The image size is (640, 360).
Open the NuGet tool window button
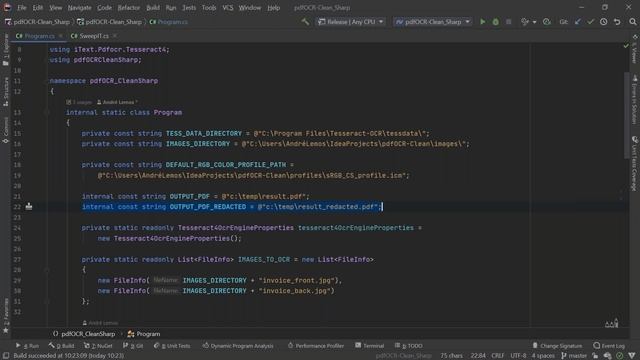click(x=98, y=345)
